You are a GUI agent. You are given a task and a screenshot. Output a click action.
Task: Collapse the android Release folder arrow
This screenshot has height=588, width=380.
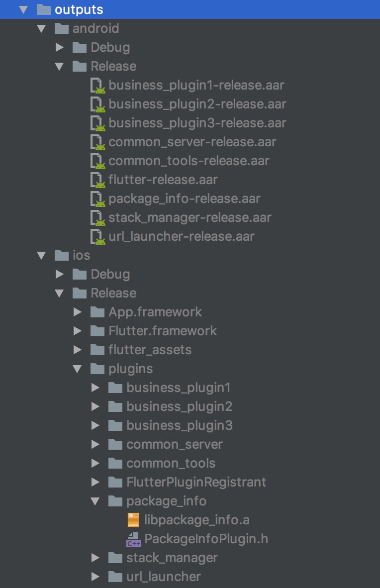(59, 66)
